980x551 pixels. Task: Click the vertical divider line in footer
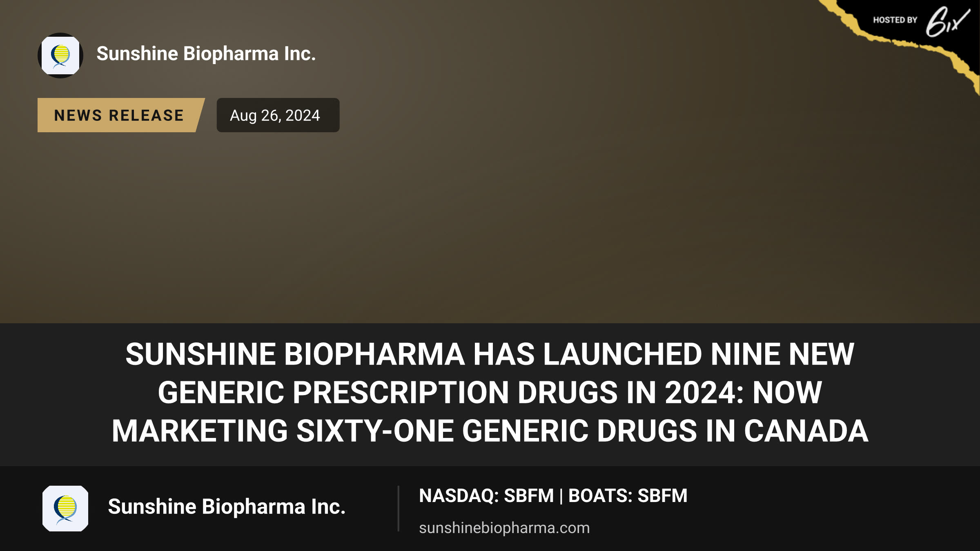(398, 509)
